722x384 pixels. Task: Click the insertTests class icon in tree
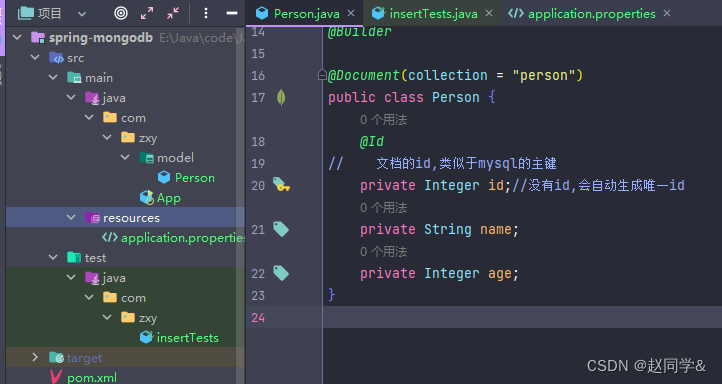coord(146,337)
